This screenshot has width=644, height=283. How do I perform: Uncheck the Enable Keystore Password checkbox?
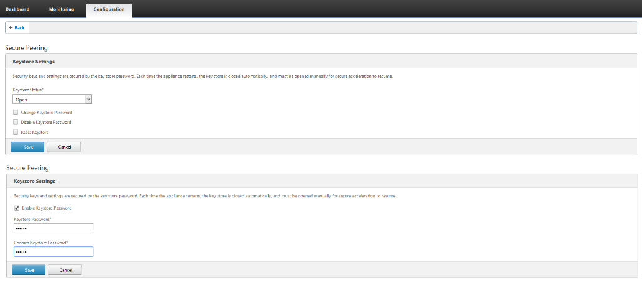tap(17, 208)
